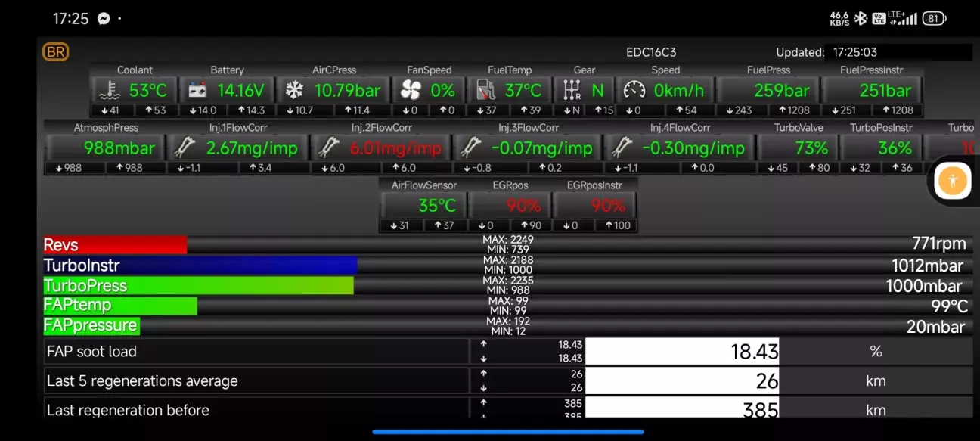Screen dimensions: 980x441
Task: Tap the TurboValve 73% gauge
Action: coord(799,148)
